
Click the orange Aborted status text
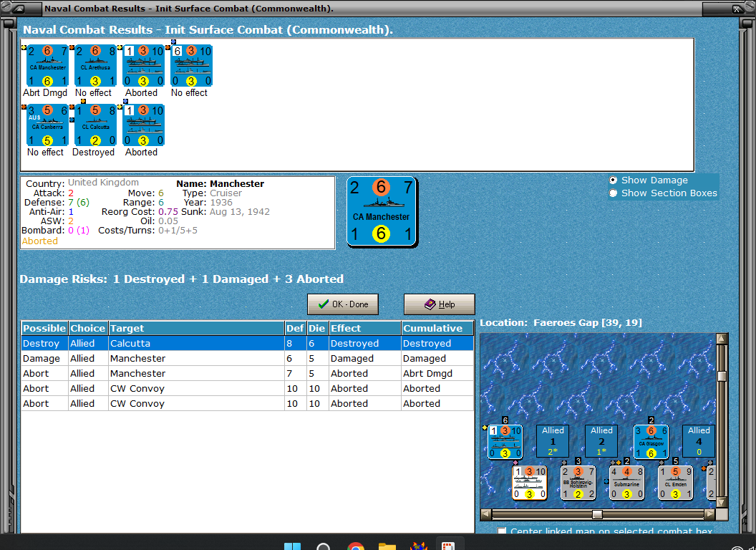tap(39, 241)
